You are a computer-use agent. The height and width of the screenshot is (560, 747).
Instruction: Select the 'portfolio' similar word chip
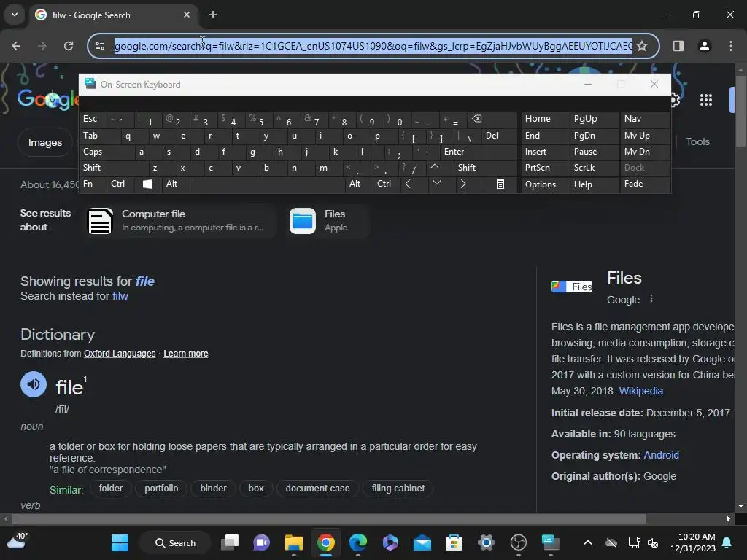161,489
